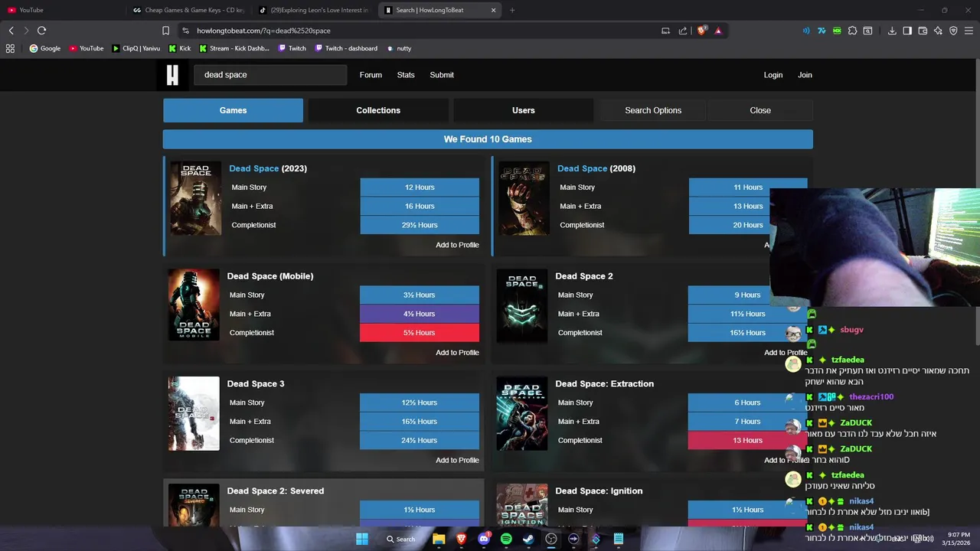
Task: Open the Notepad icon on taskbar
Action: (619, 539)
